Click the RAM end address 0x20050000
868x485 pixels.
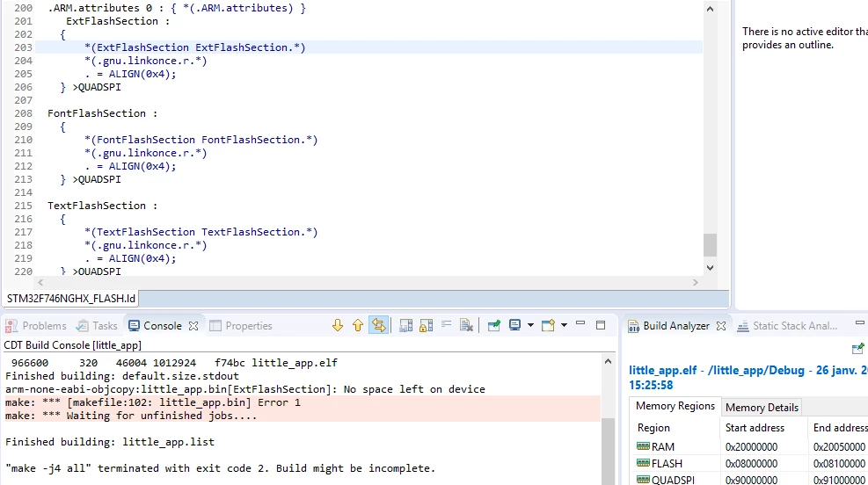point(839,447)
